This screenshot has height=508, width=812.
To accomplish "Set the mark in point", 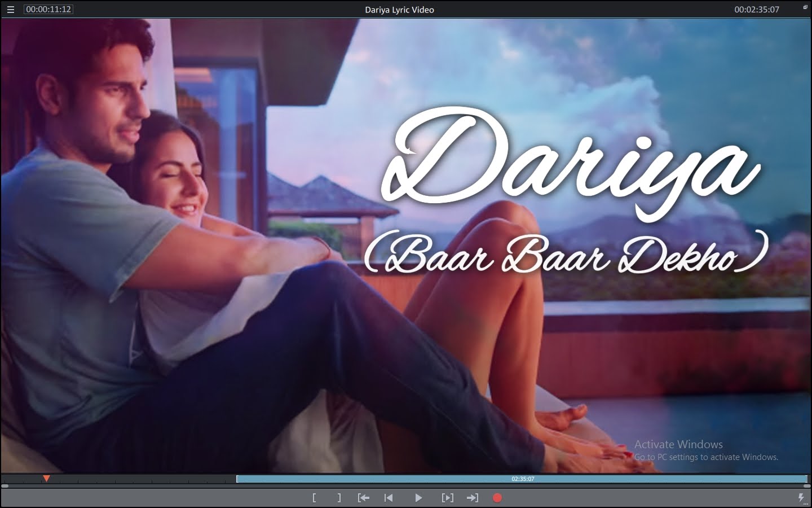I will coord(314,498).
